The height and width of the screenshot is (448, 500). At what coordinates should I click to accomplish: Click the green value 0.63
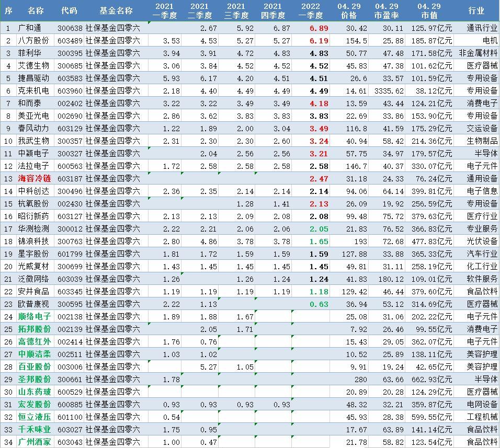click(x=319, y=304)
